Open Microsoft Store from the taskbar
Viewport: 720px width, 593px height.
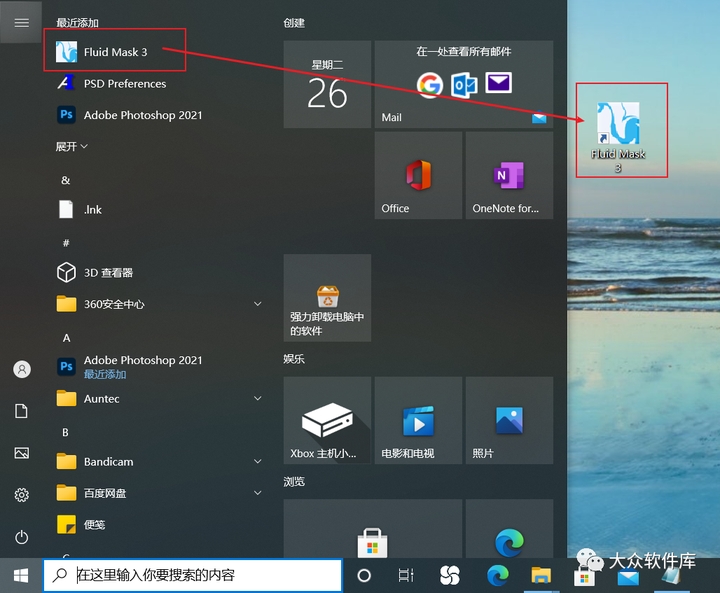(585, 576)
